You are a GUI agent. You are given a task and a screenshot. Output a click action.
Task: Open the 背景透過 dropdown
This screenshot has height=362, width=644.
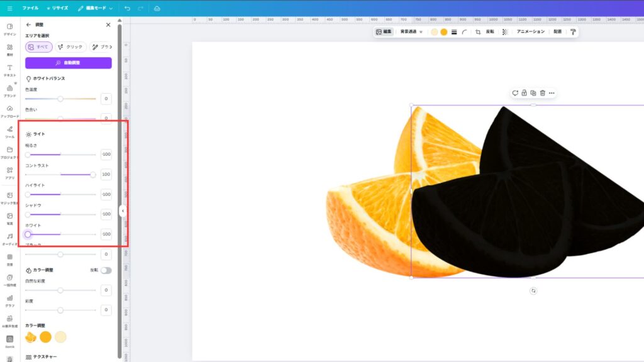coord(411,31)
